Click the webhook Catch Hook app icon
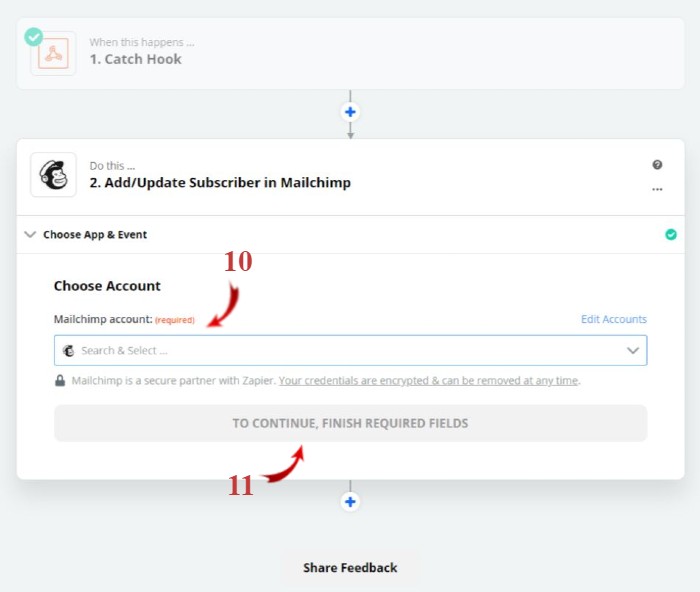The image size is (700, 592). (53, 54)
